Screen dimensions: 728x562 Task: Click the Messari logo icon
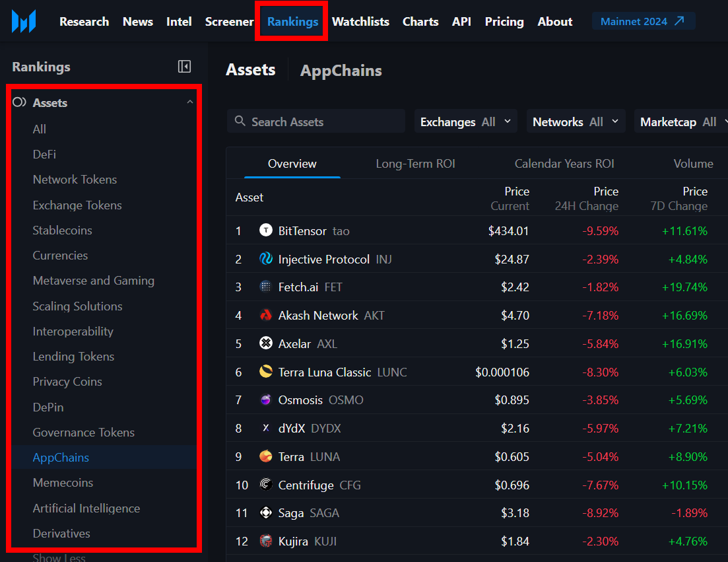(x=24, y=21)
